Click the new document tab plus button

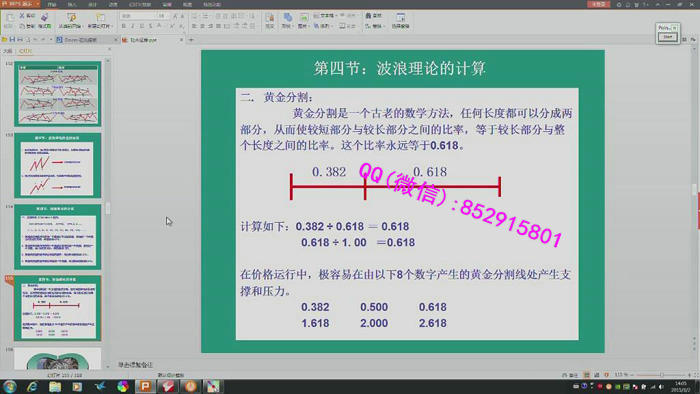click(191, 40)
